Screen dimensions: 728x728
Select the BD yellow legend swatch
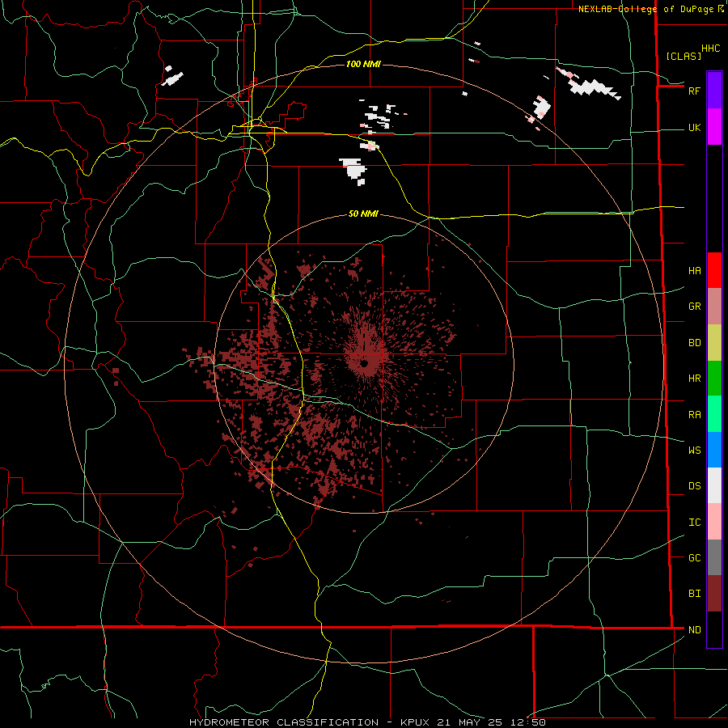tap(714, 343)
